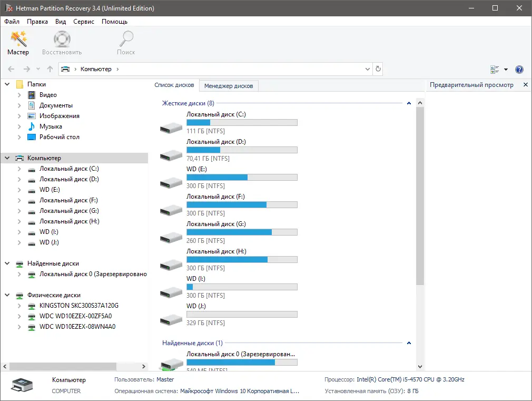Click the 70,41 ГБ [NTFS] label
This screenshot has height=401, width=532.
[208, 159]
